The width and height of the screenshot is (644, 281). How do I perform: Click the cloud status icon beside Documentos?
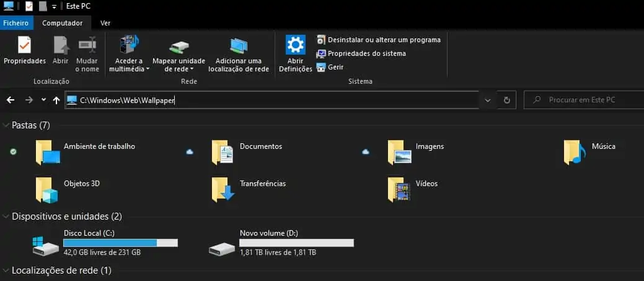189,152
